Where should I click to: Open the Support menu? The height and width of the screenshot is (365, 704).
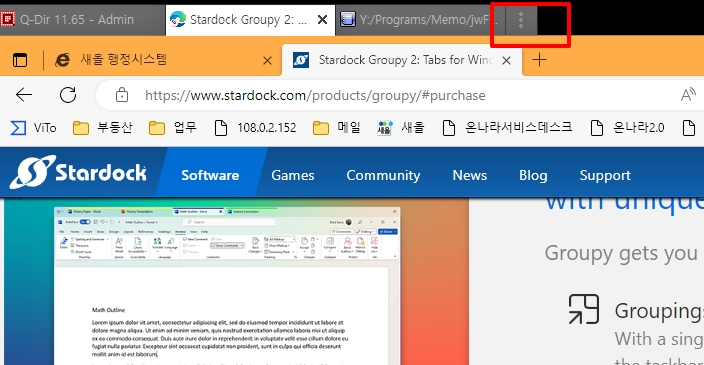coord(605,175)
